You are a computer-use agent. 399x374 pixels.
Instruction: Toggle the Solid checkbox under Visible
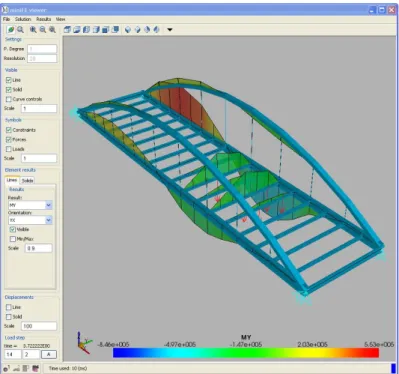[x=9, y=89]
